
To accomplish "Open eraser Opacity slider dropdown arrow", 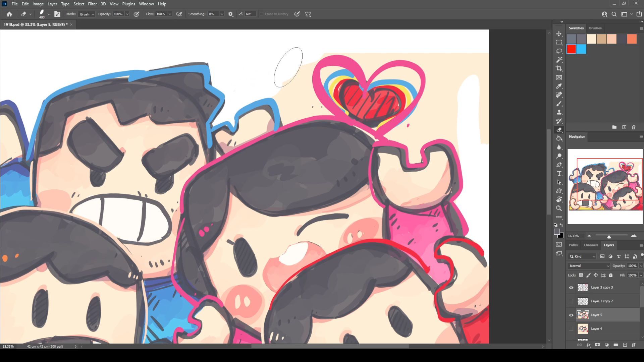I will tap(127, 14).
